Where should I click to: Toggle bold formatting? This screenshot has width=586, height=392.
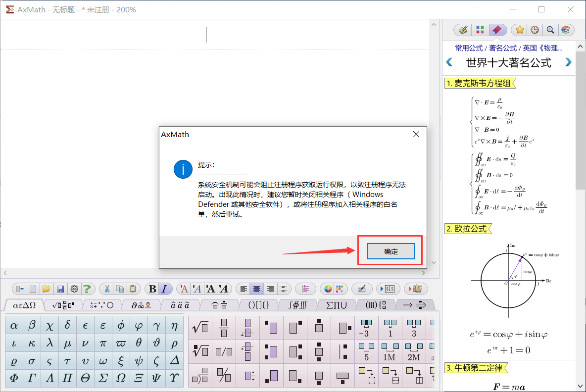152,289
